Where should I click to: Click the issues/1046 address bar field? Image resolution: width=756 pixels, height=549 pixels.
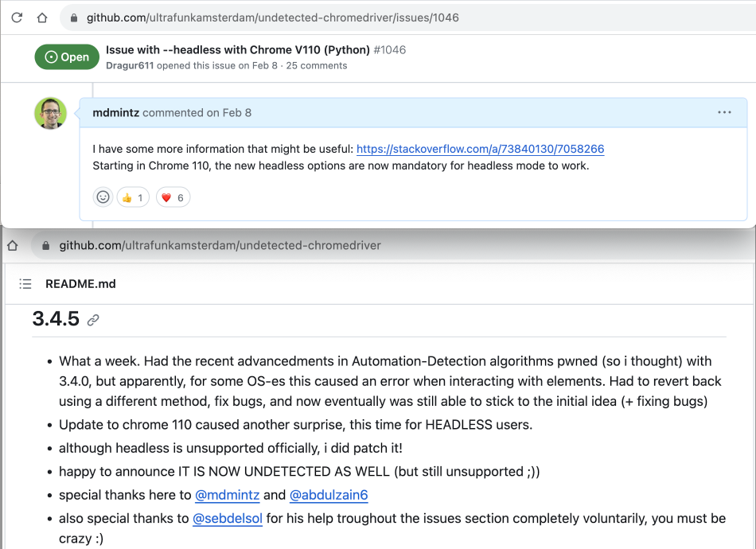[x=408, y=18]
